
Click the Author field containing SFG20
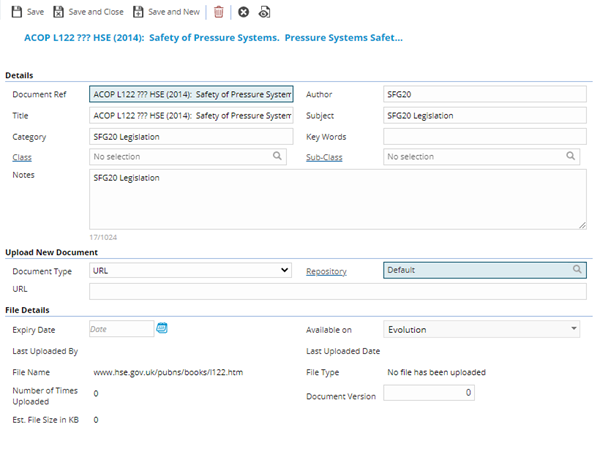[484, 95]
